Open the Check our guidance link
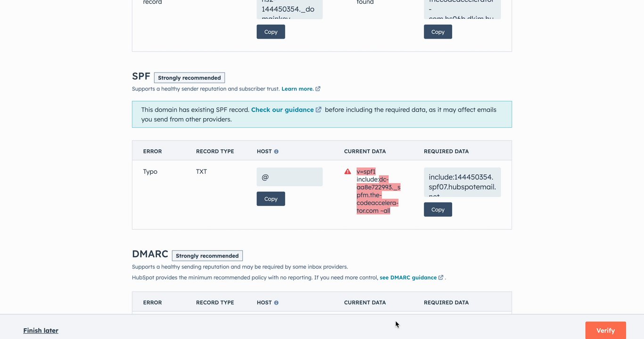Viewport: 644px width, 339px height. pos(282,110)
